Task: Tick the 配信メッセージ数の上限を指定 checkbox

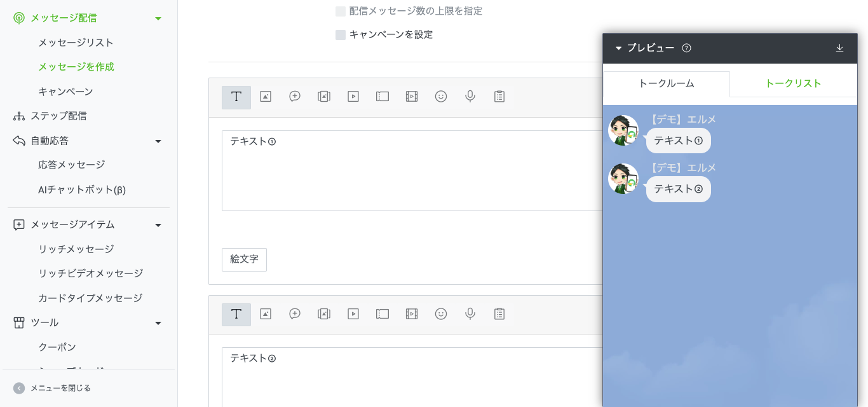Action: [341, 11]
